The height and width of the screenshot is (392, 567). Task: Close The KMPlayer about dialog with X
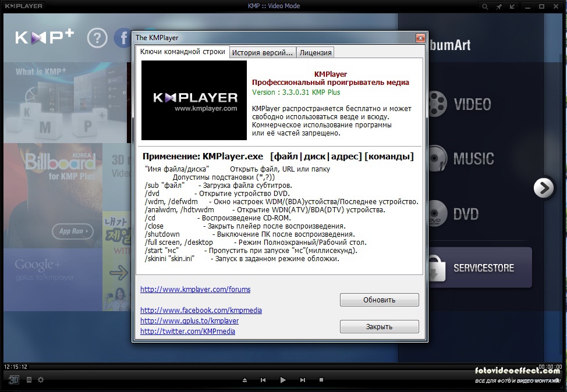(420, 38)
